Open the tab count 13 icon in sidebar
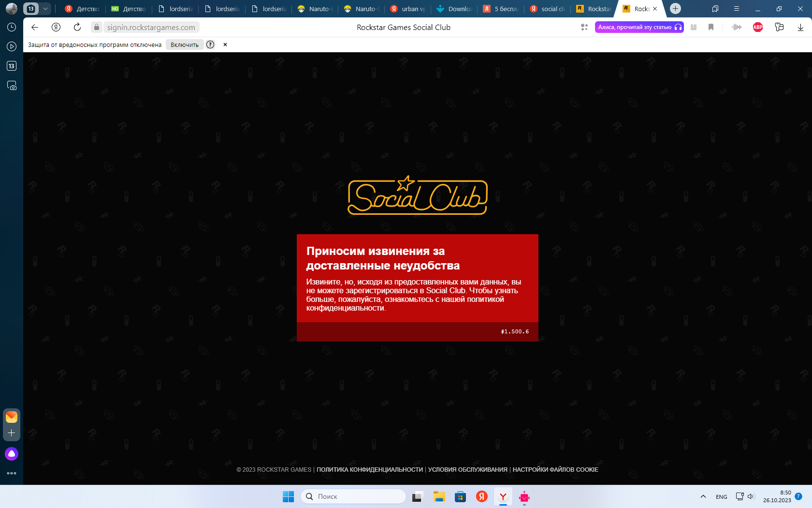 pyautogui.click(x=12, y=66)
